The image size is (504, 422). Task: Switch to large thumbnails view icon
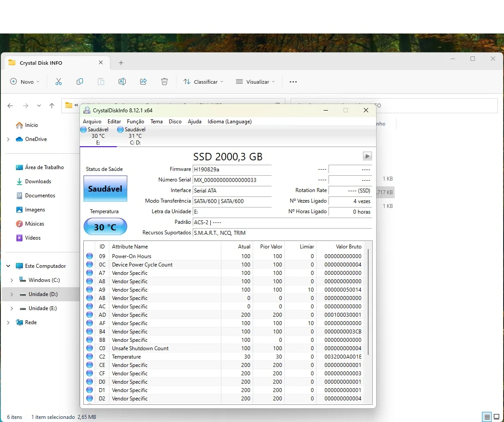point(497,417)
